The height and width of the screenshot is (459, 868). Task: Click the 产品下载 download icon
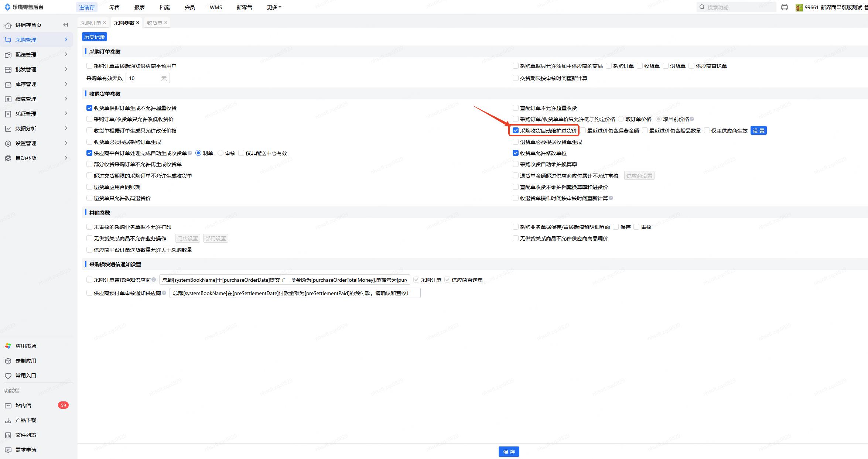coord(8,420)
